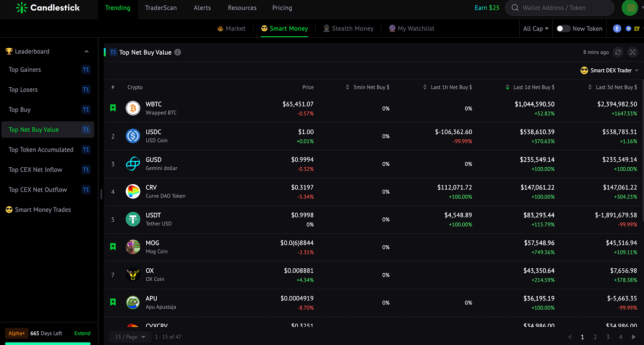Switch to the Stealth Money tab
This screenshot has height=345, width=644.
[x=348, y=28]
